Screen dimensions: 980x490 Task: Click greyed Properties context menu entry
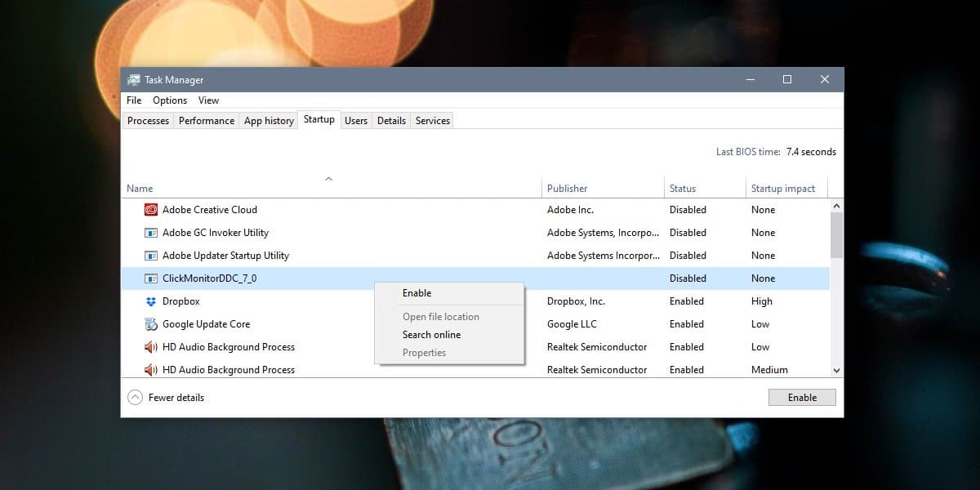[449, 353]
